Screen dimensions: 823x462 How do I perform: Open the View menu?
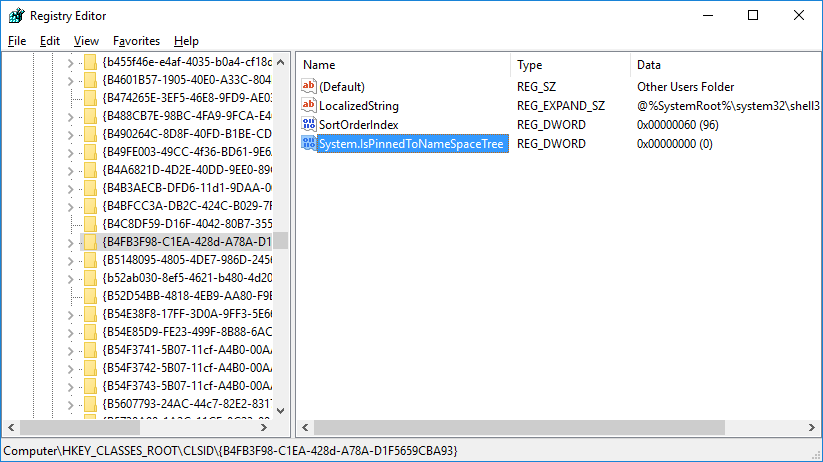[86, 41]
